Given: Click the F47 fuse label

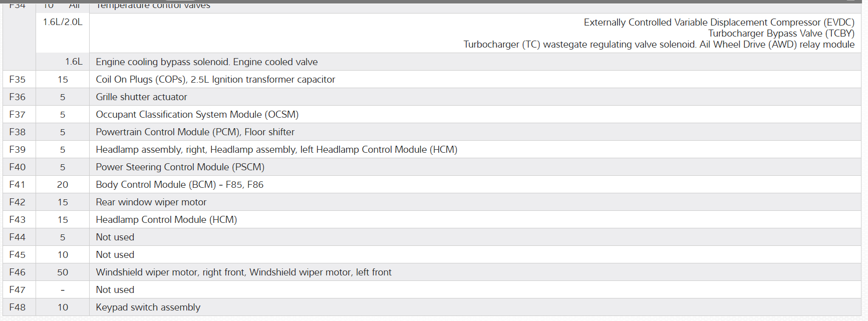Looking at the screenshot, I should point(18,290).
